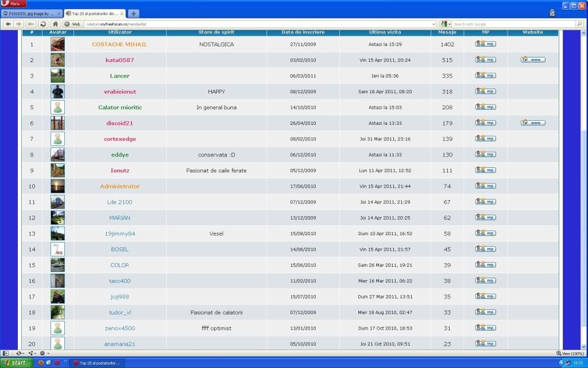Click the address bar URL field
Viewport: 588px width, 368px height.
(257, 24)
